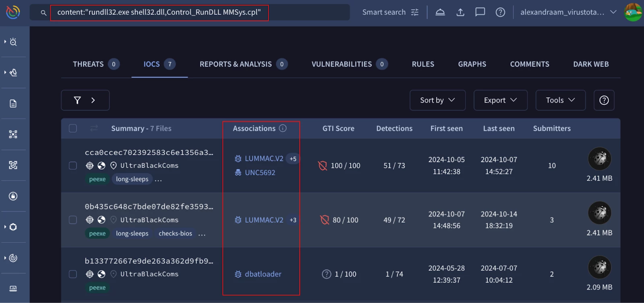Click the eye icon in 0b435c648 row

[90, 220]
